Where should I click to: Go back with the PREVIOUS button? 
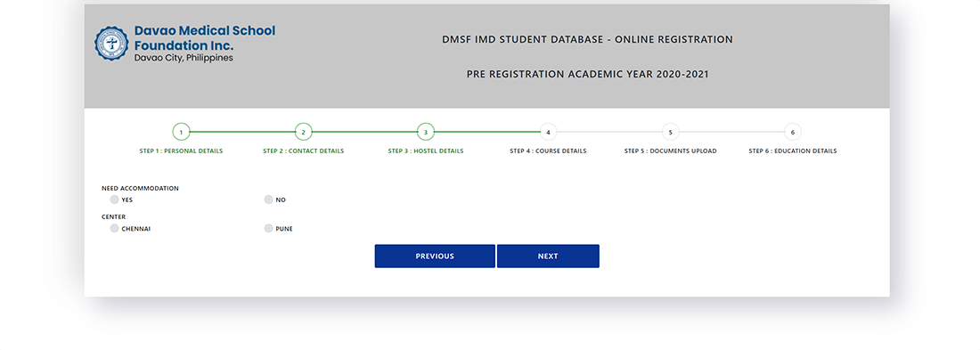click(435, 256)
